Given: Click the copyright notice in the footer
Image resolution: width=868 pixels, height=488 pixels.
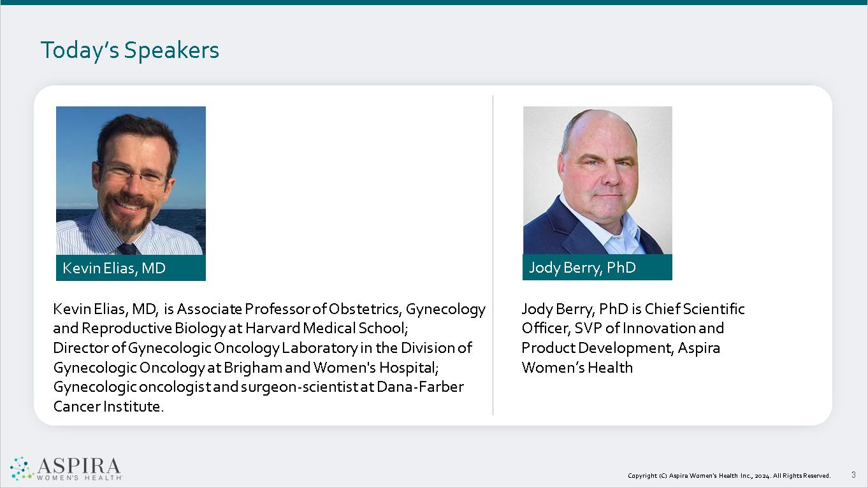Looking at the screenshot, I should (729, 476).
